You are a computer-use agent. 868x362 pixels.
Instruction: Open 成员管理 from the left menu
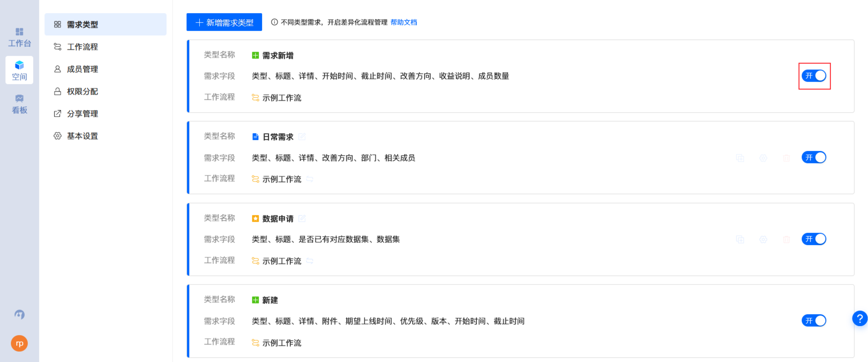pyautogui.click(x=82, y=69)
